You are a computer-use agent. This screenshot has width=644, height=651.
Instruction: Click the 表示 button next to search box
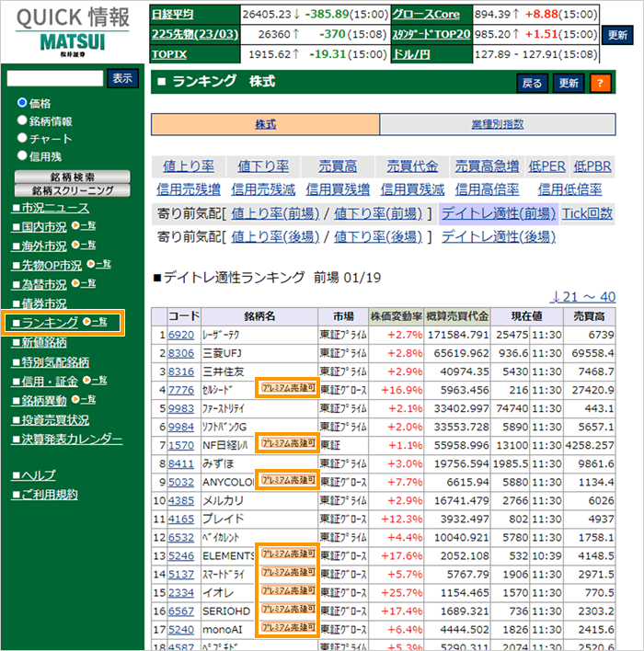(x=122, y=78)
